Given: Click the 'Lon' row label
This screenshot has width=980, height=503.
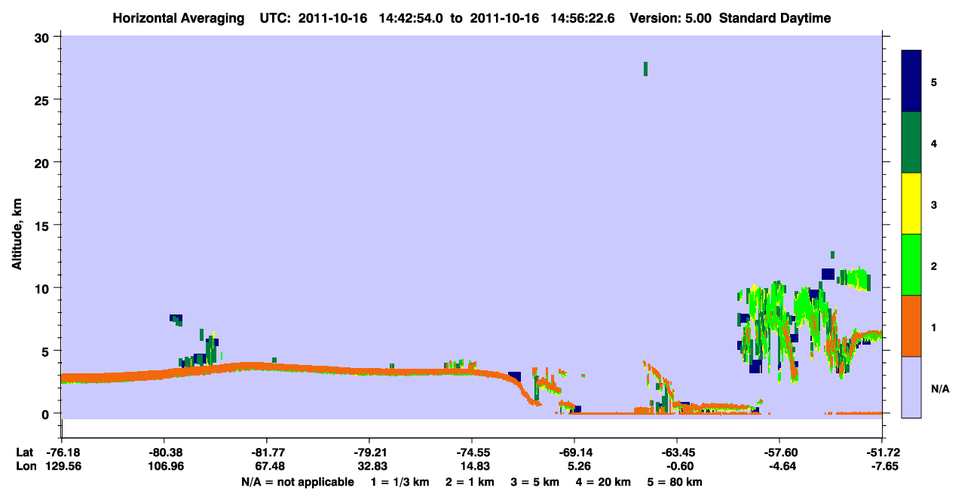Looking at the screenshot, I should click(x=25, y=466).
